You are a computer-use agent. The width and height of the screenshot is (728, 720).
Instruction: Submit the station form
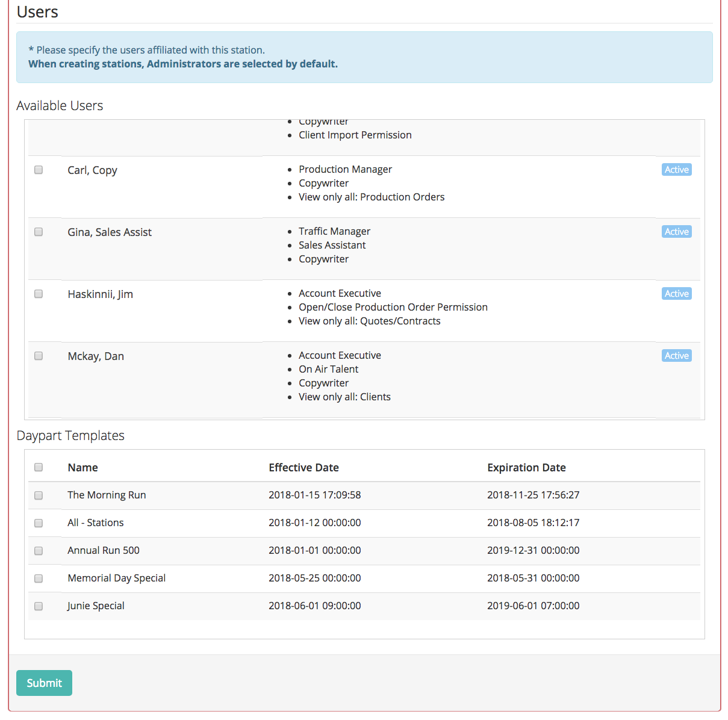(x=44, y=683)
